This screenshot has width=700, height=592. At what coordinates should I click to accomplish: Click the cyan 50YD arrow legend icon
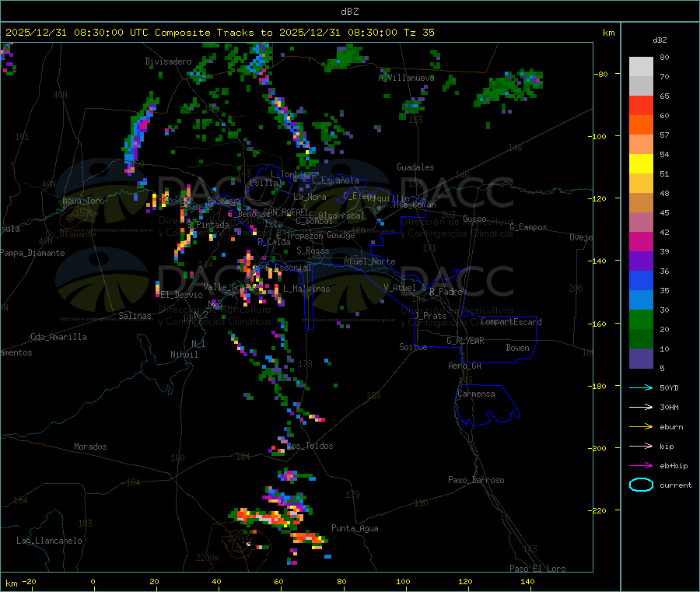pyautogui.click(x=641, y=387)
